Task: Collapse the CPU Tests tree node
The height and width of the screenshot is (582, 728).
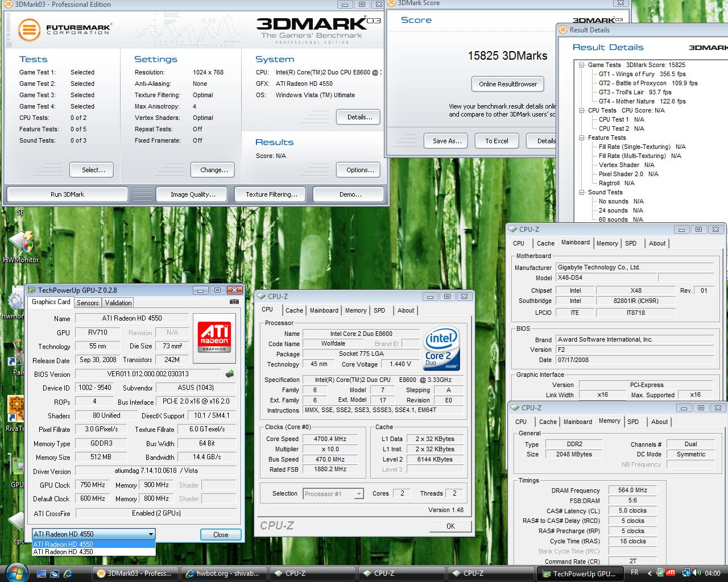Action: click(582, 110)
